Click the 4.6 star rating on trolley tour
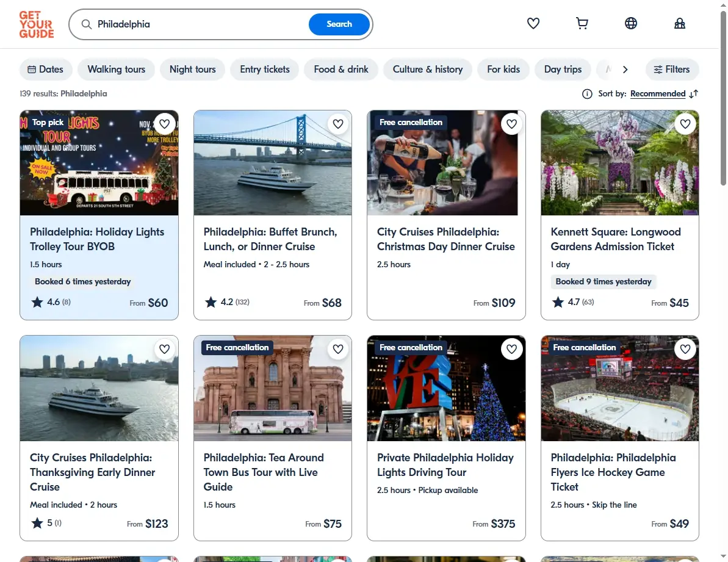 tap(51, 302)
